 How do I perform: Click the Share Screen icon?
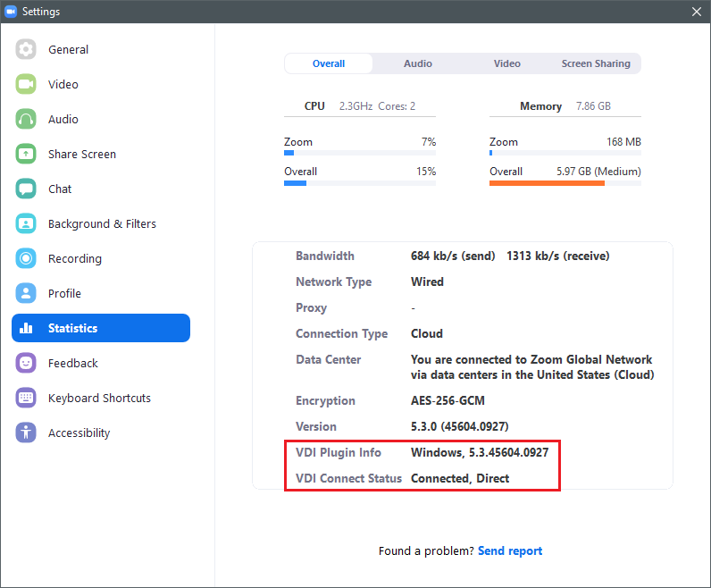[x=26, y=155]
